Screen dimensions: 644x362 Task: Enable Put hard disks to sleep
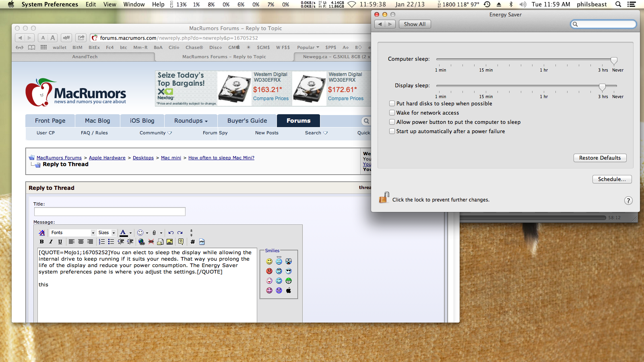point(392,104)
